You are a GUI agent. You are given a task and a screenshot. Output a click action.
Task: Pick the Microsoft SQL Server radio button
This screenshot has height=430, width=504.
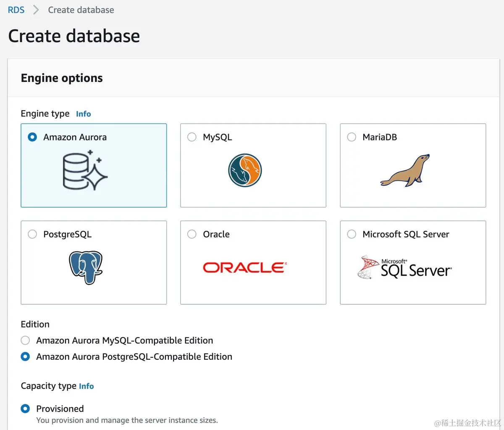(x=352, y=234)
